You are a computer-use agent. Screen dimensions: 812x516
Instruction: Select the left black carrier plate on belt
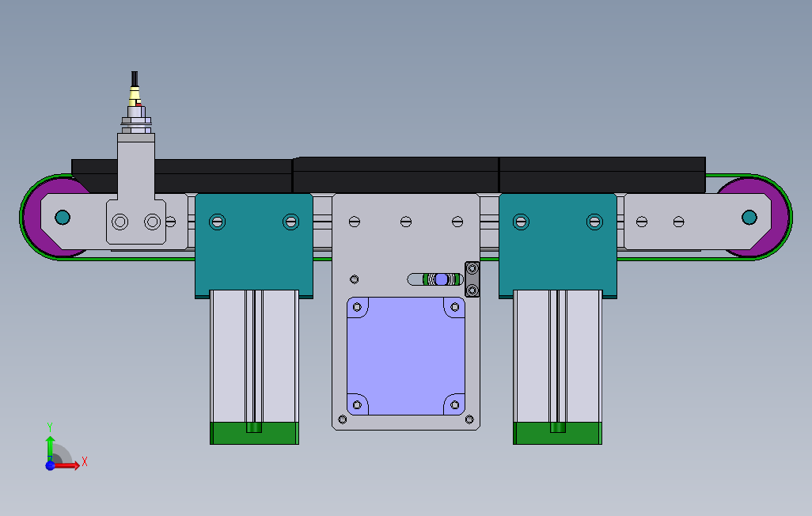[x=182, y=176]
